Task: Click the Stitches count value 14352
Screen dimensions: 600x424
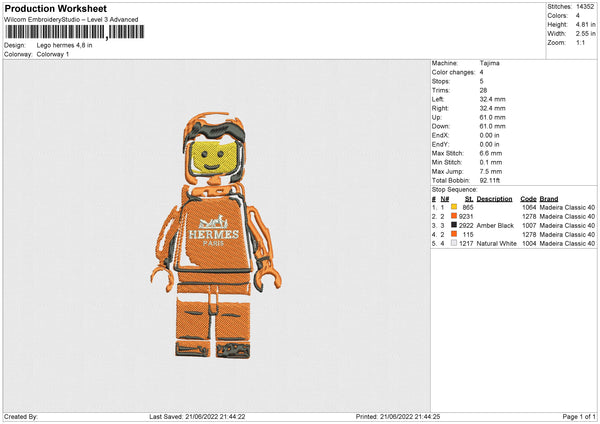Action: 586,7
